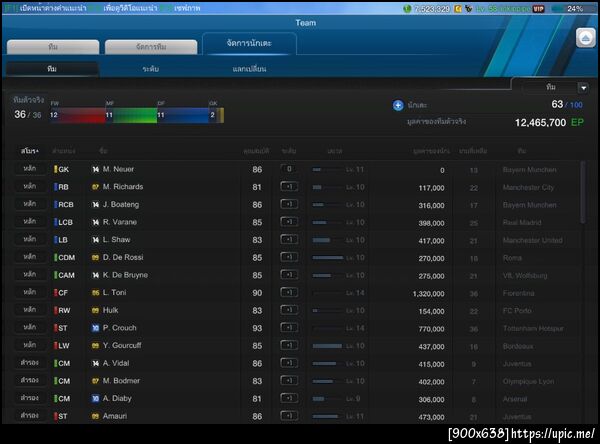Toggle starter status button for P. Crouch
The image size is (600, 444).
(x=29, y=327)
